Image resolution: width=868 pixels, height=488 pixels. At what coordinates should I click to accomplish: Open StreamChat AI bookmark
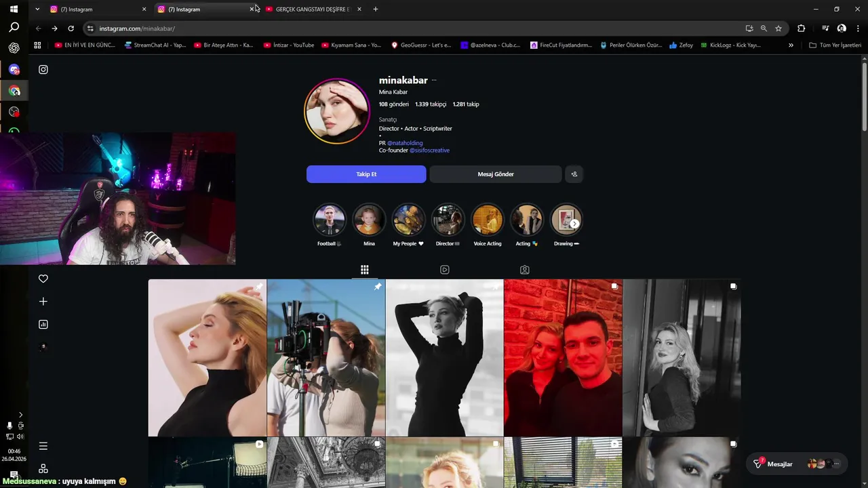155,45
